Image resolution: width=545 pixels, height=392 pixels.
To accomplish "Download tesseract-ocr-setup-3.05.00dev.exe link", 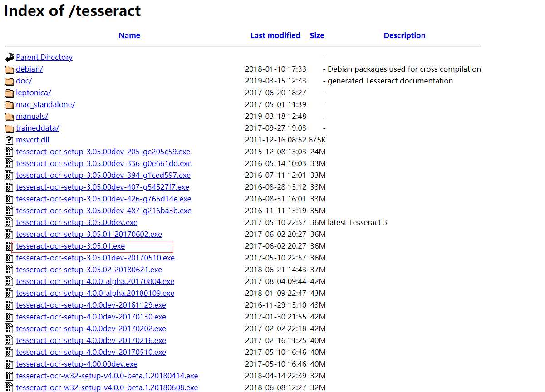I will click(x=77, y=222).
